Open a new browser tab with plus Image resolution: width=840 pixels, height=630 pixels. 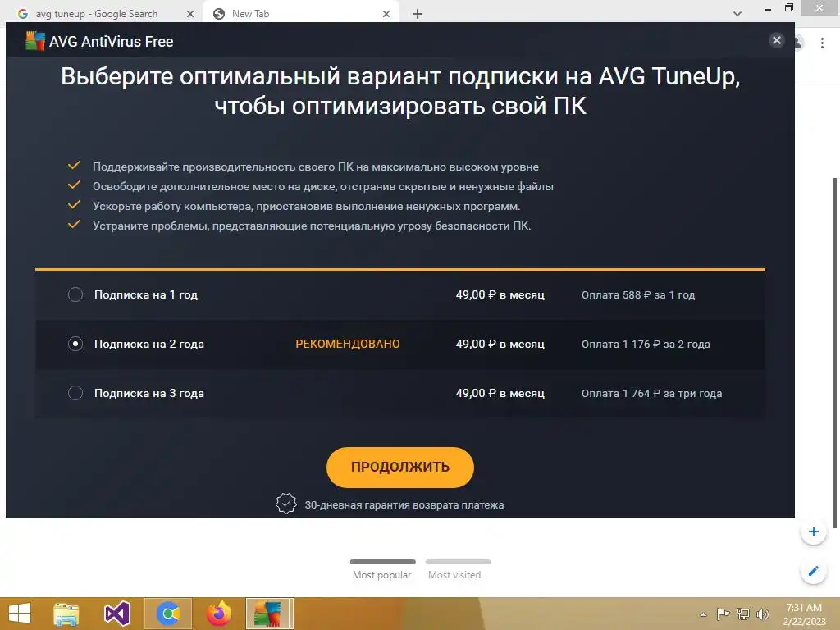click(418, 14)
